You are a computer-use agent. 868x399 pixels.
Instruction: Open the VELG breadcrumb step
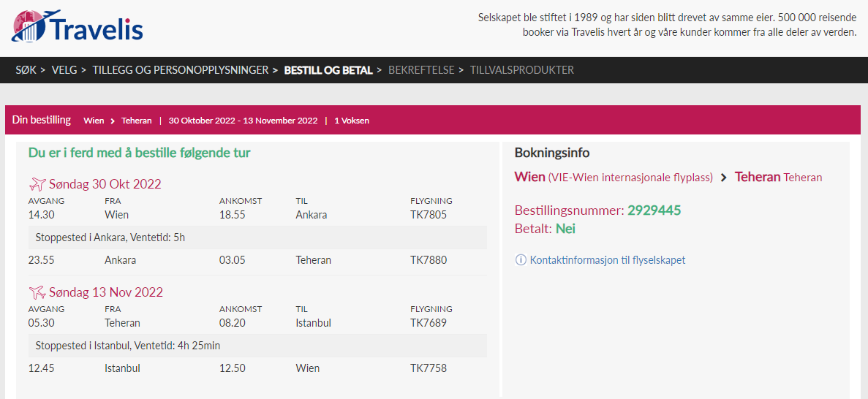tap(64, 70)
